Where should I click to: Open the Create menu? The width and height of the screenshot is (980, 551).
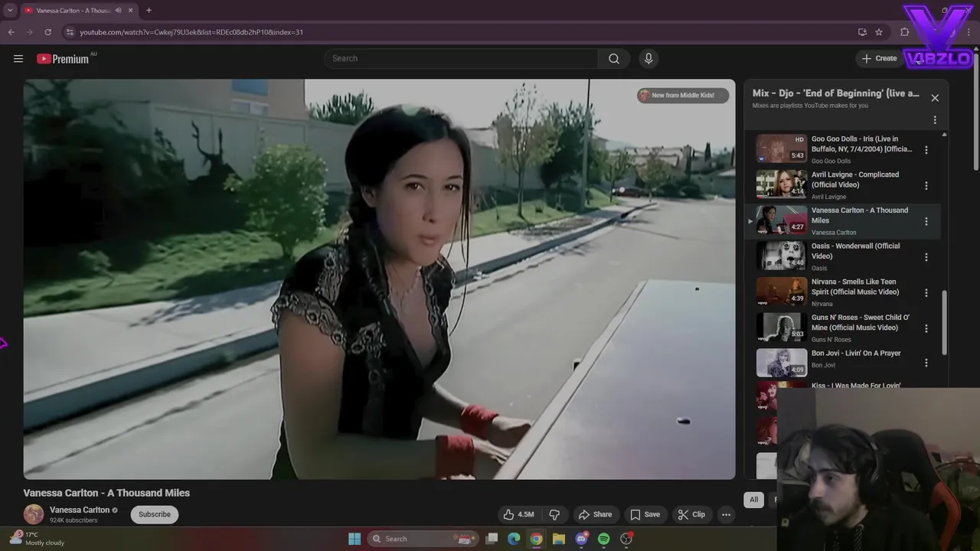(880, 58)
